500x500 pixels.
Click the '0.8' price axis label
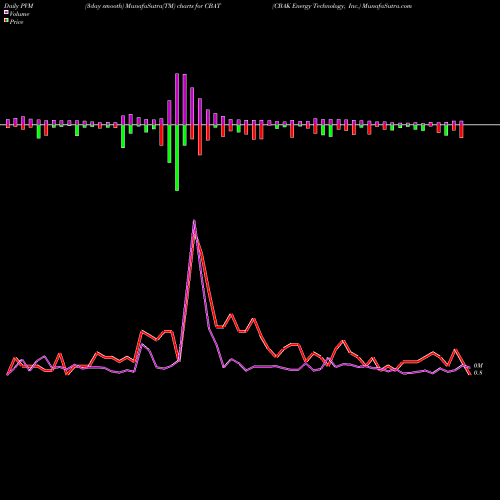(x=478, y=373)
